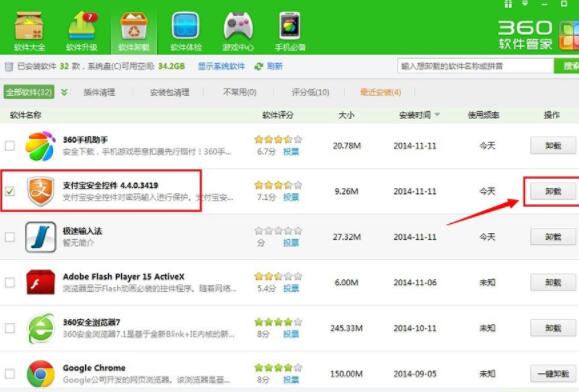This screenshot has width=579, height=392.
Task: Click the 显示系统软件 link
Action: [221, 66]
